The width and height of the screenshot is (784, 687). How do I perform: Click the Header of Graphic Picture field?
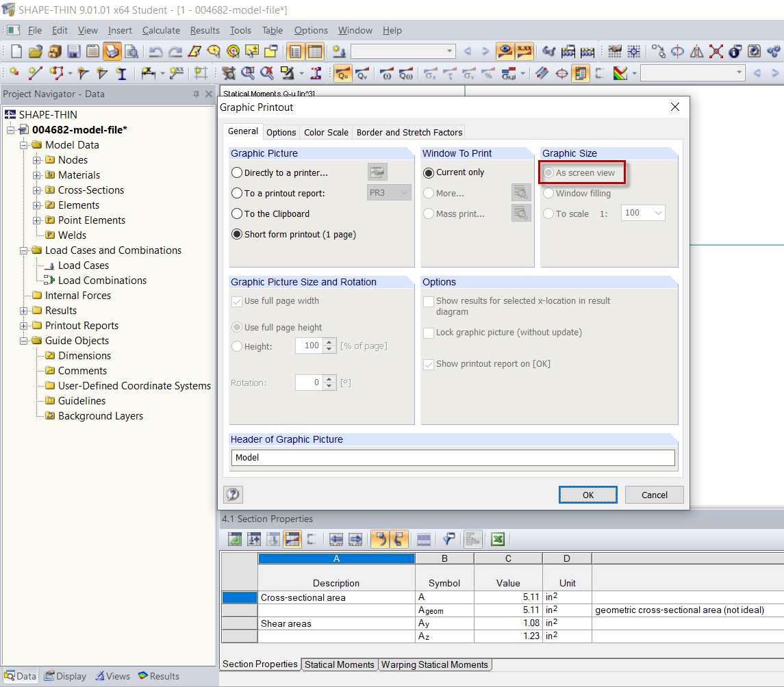[x=453, y=458]
